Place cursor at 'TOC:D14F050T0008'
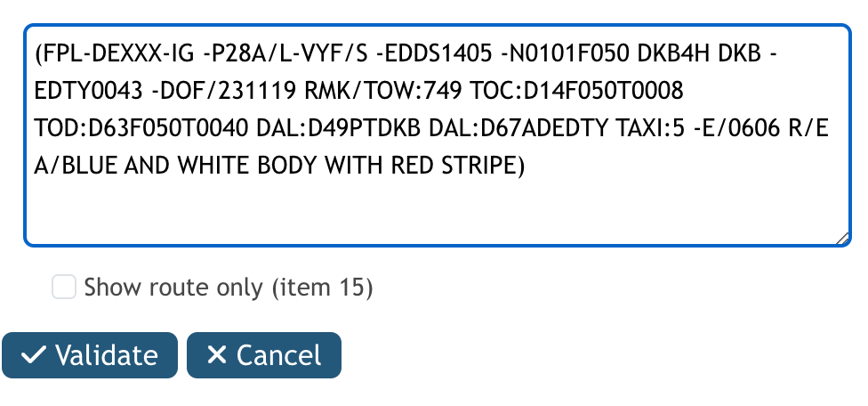This screenshot has width=868, height=406. pos(577,91)
